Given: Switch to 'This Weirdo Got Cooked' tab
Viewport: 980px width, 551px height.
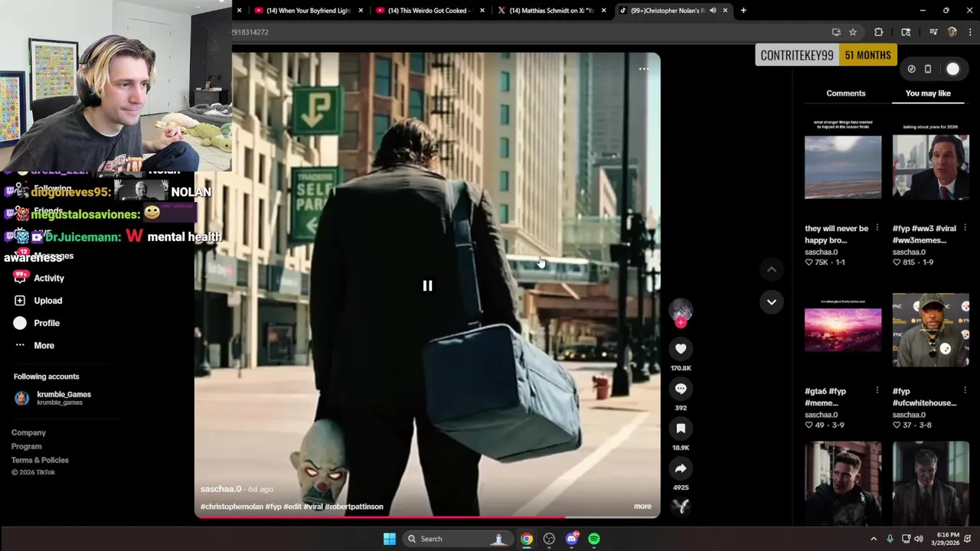Looking at the screenshot, I should tap(430, 11).
